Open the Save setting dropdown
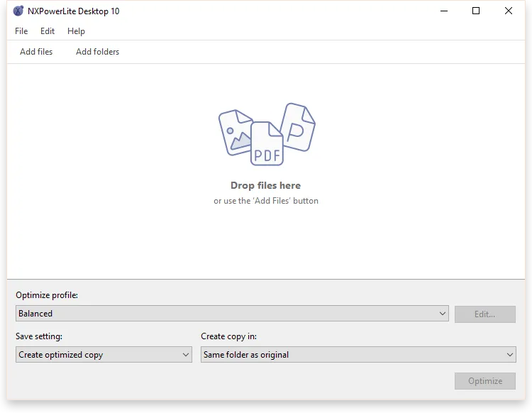532x413 pixels. (104, 354)
